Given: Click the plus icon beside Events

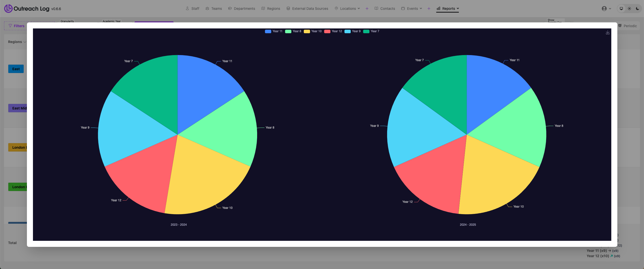Looking at the screenshot, I should click(x=429, y=9).
